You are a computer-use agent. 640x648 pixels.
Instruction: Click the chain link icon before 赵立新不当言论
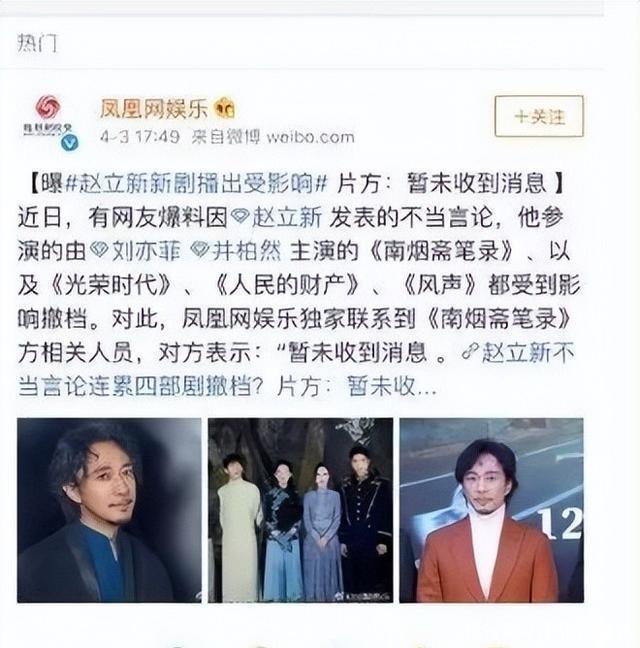pyautogui.click(x=470, y=352)
